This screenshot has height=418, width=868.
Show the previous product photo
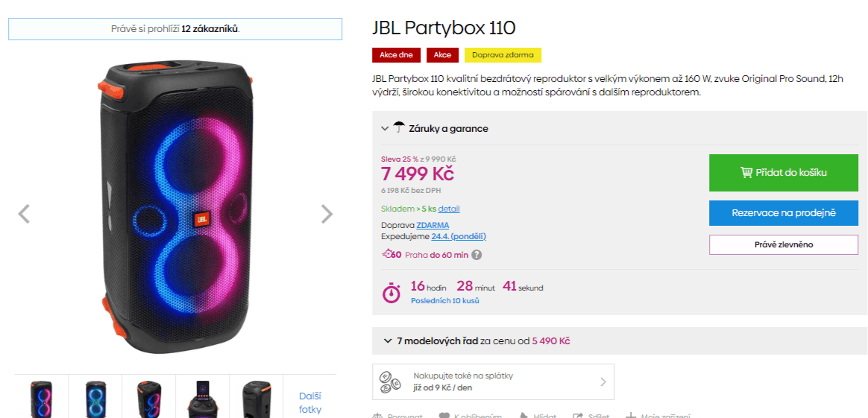[x=24, y=215]
